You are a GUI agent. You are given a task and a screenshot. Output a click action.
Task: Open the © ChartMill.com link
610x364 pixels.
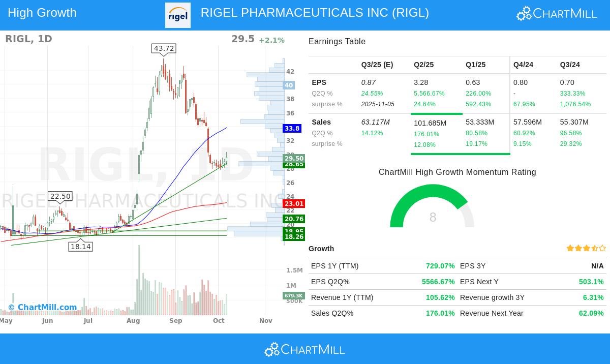pos(42,307)
